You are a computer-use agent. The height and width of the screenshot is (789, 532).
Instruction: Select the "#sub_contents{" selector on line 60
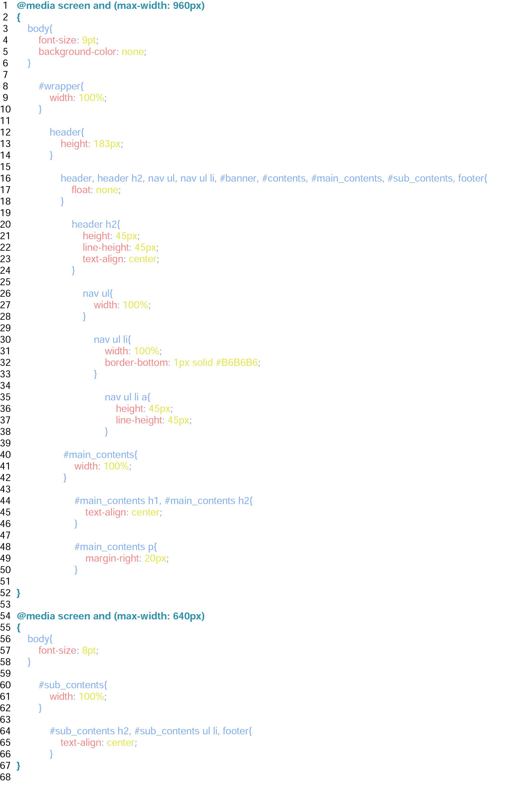point(73,685)
